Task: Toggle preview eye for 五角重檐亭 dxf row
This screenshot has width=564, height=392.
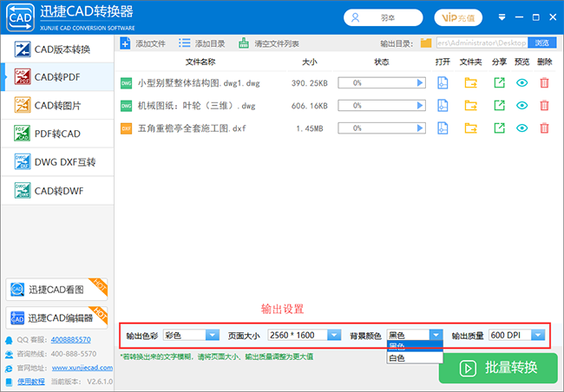Action: [521, 128]
